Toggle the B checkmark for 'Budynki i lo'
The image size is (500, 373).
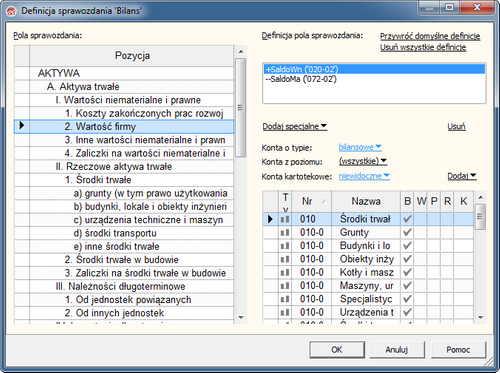pos(407,246)
